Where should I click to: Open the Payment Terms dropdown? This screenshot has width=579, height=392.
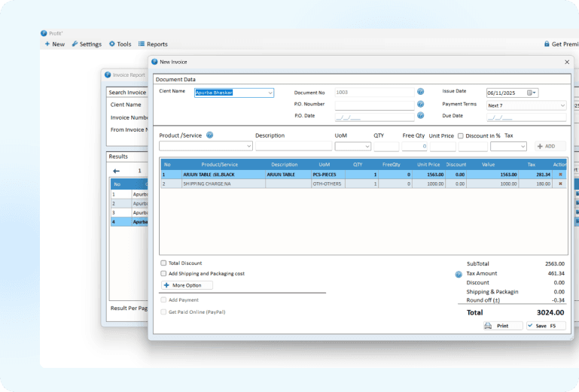pyautogui.click(x=562, y=105)
